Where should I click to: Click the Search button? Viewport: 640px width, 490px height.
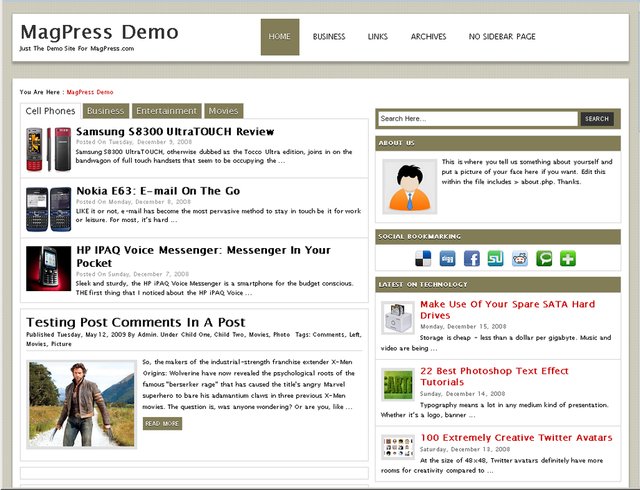coord(597,119)
